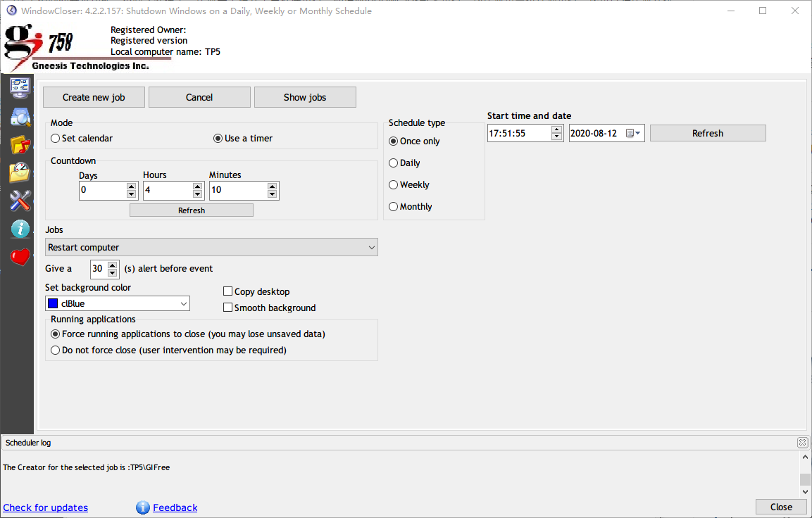Increase the Days countdown value

(x=132, y=187)
